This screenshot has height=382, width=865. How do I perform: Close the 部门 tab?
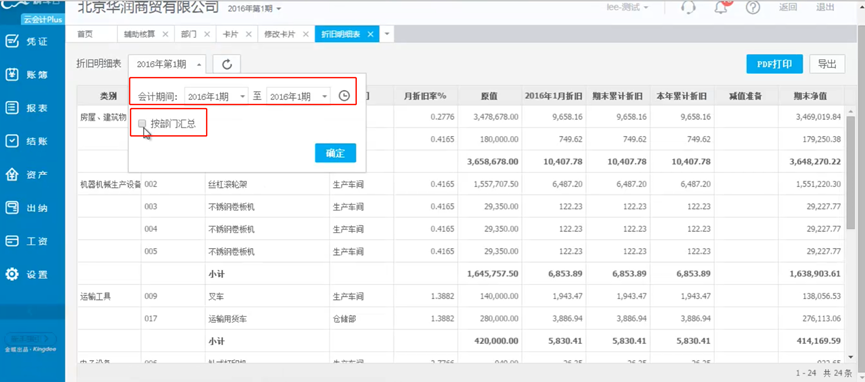coord(207,34)
